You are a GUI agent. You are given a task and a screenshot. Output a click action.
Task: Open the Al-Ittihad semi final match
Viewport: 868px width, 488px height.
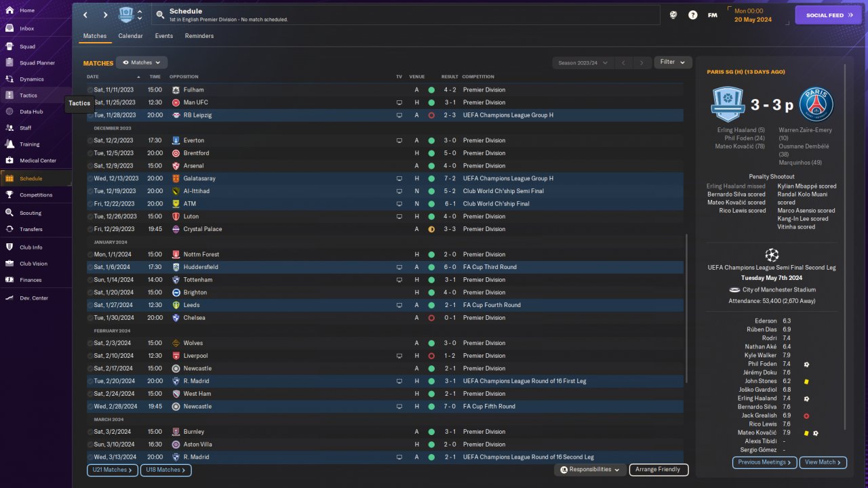[x=384, y=191]
